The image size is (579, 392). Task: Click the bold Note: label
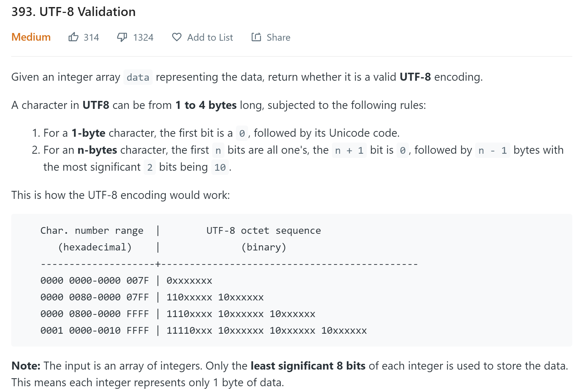pos(26,366)
